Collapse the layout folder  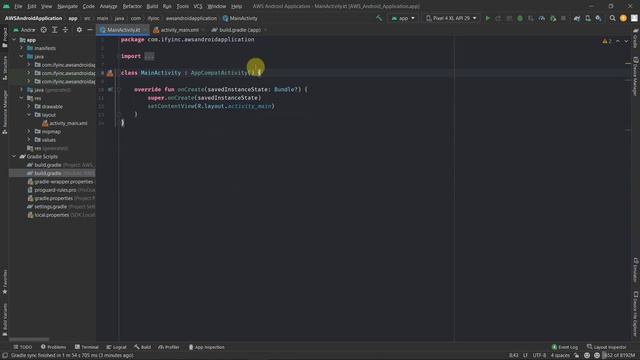click(x=29, y=115)
